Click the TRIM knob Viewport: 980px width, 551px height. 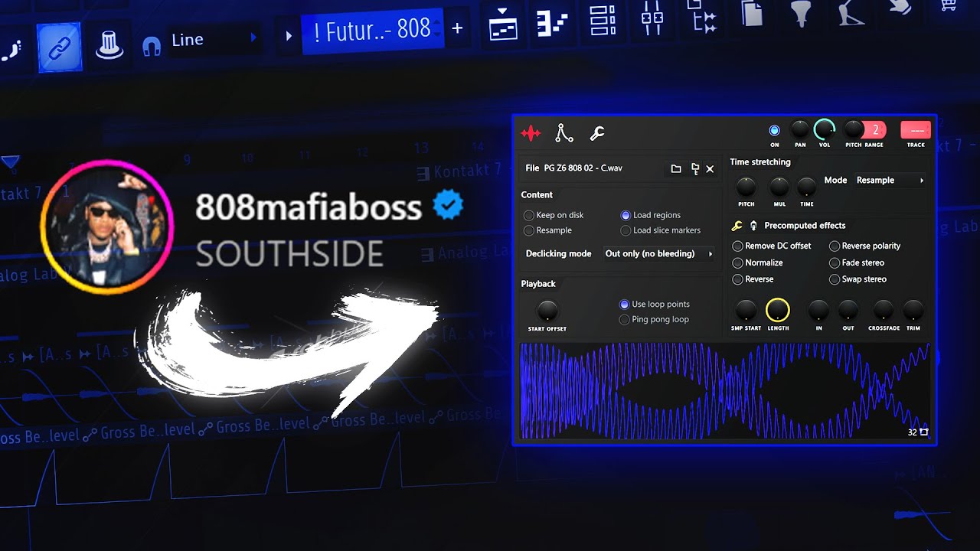coord(913,310)
